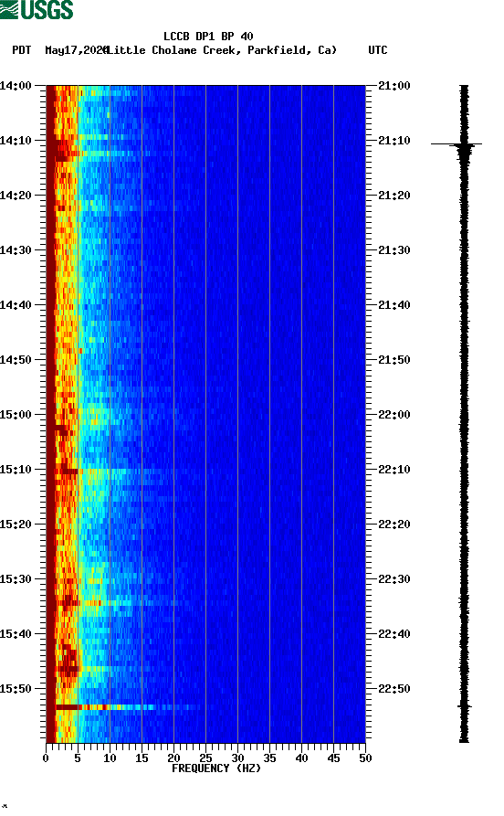Click the '22:00' UTC time label

pyautogui.click(x=394, y=415)
